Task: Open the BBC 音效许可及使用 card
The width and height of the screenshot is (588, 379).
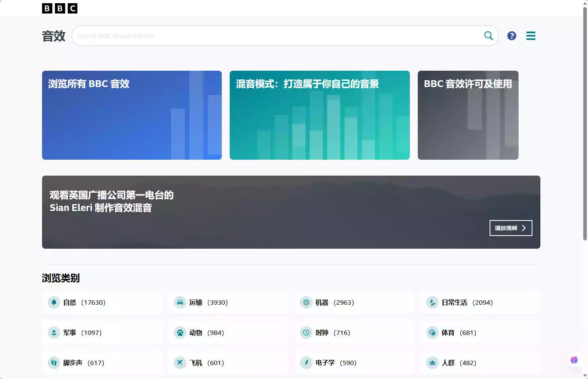Action: pos(468,115)
